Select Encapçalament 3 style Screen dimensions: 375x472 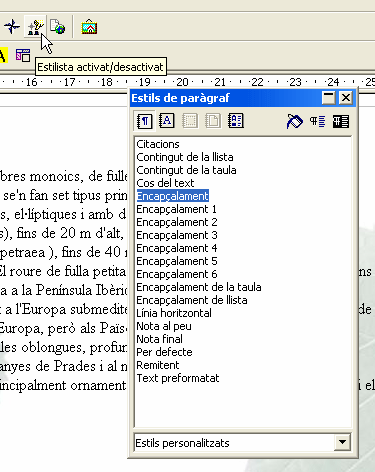pyautogui.click(x=177, y=235)
